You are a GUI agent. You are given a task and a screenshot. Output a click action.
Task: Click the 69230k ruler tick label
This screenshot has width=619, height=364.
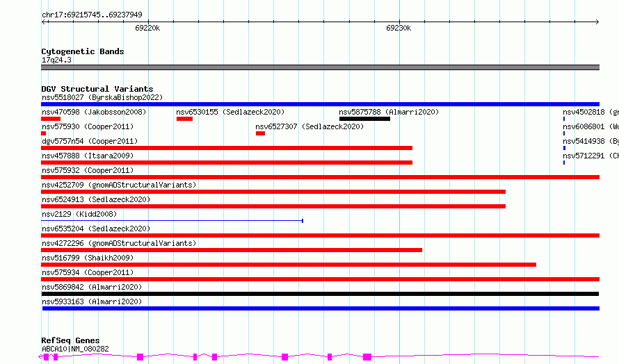399,28
